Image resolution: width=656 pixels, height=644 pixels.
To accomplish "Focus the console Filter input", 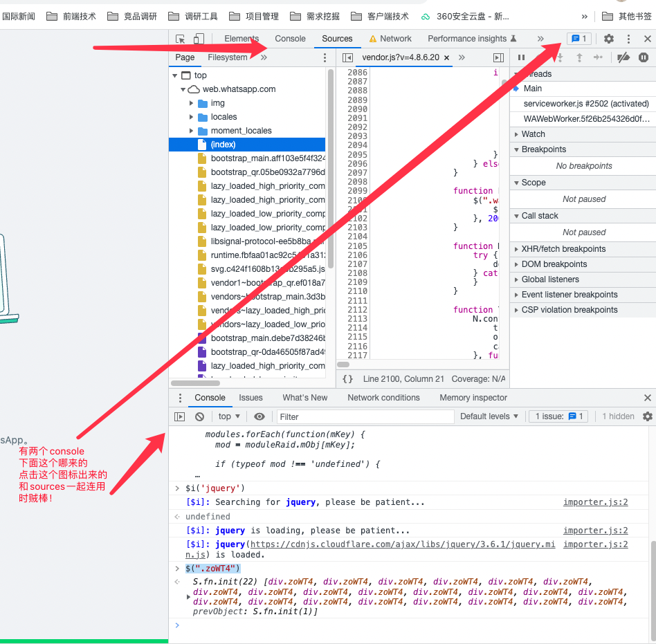I will click(x=365, y=417).
